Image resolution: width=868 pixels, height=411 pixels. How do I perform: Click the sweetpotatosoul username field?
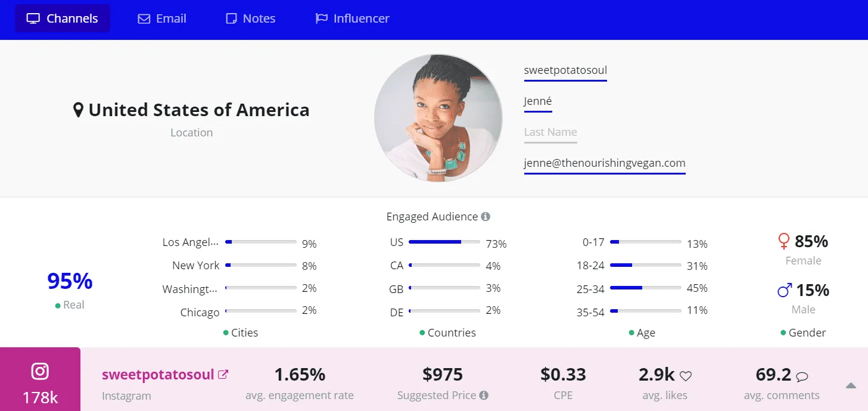click(565, 70)
